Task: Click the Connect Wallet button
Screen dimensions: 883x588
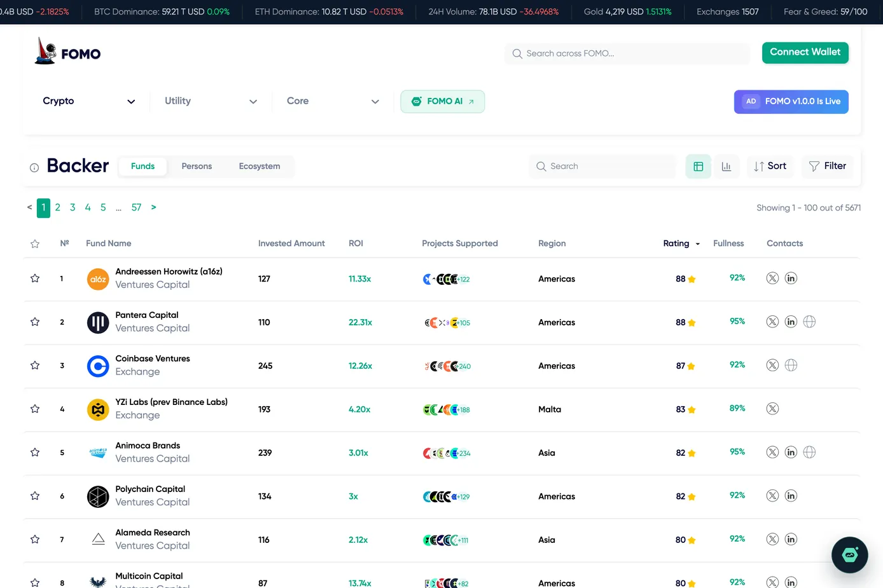Action: [805, 52]
